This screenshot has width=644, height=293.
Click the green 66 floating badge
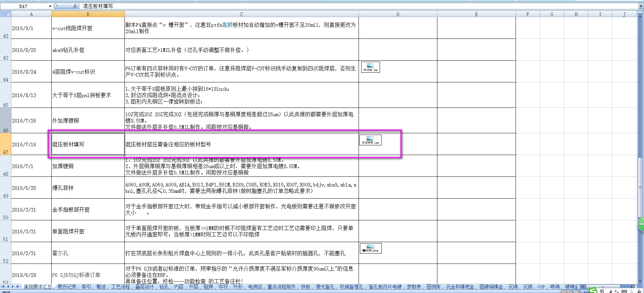(641, 224)
